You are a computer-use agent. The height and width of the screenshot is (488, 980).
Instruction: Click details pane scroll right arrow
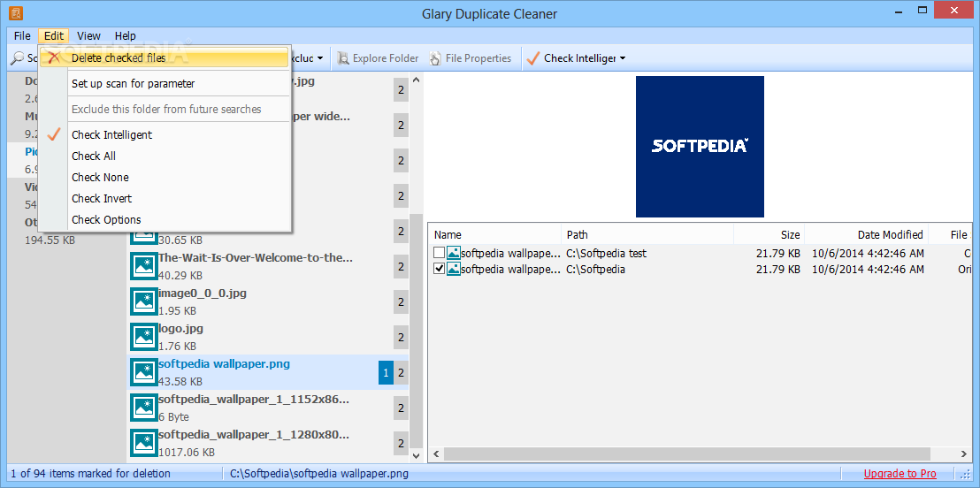pyautogui.click(x=965, y=454)
